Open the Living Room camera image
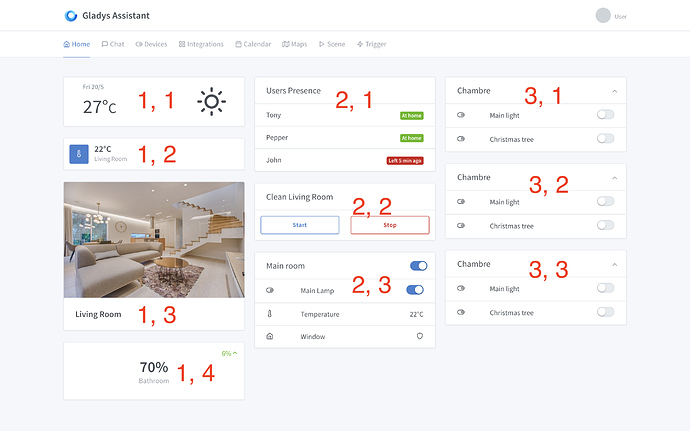Image resolution: width=690 pixels, height=431 pixels. [154, 240]
